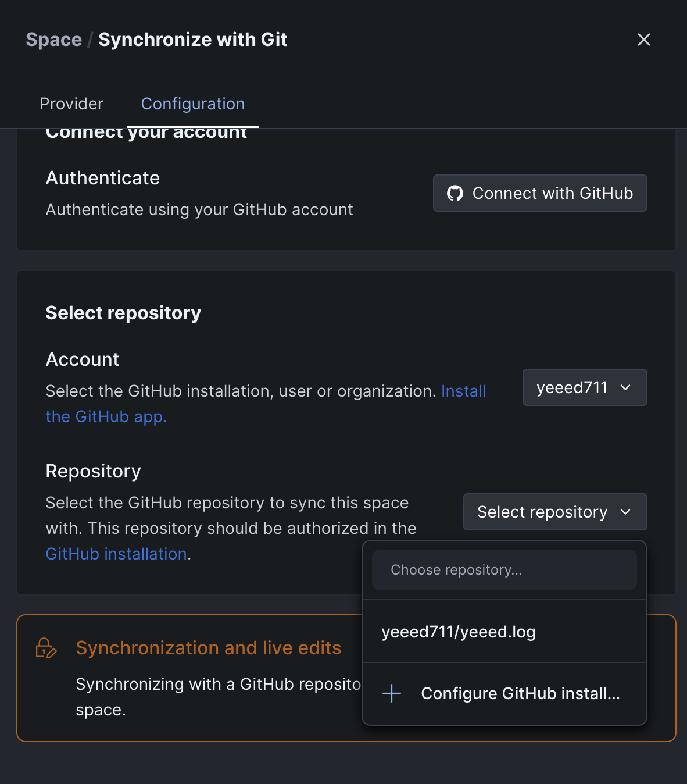Click the Space breadcrumb link
This screenshot has width=687, height=784.
[x=54, y=40]
